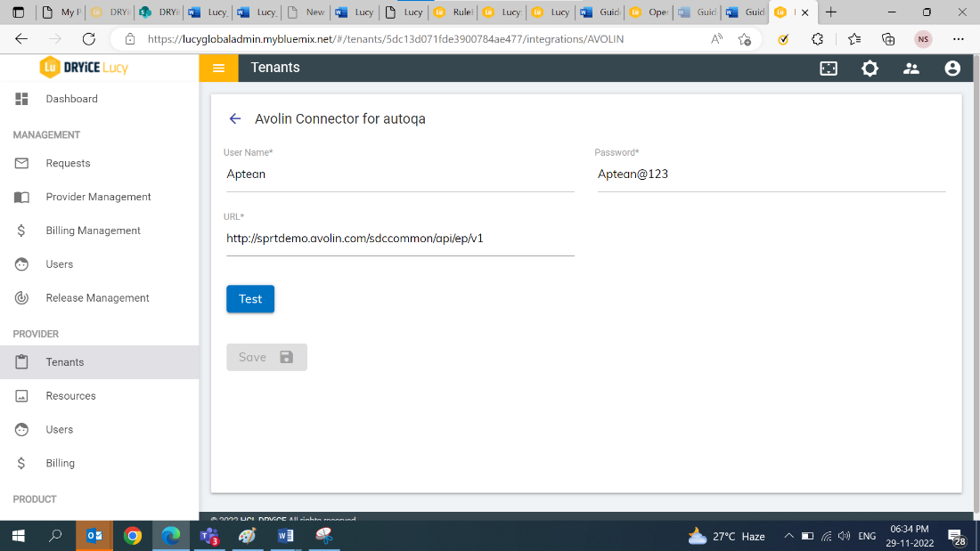Screen dimensions: 980x551
Task: Add this page to favorites
Action: (x=745, y=39)
